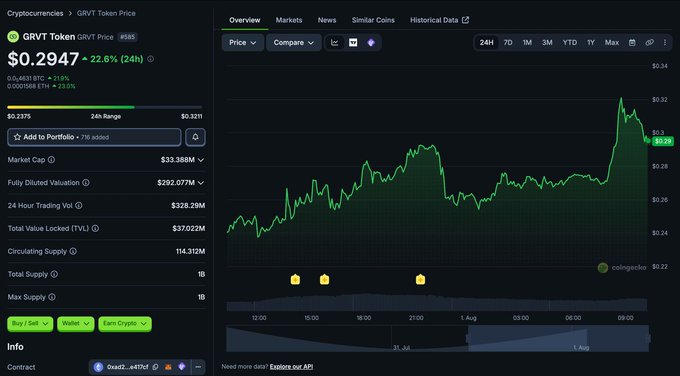This screenshot has height=376, width=680.
Task: Click the yellow news marker near 21:00
Action: coord(420,279)
